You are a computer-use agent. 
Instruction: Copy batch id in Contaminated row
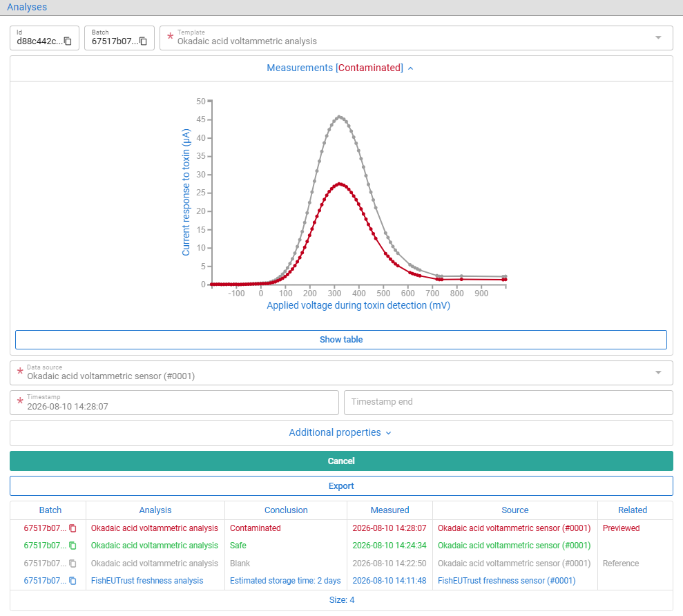pos(73,528)
